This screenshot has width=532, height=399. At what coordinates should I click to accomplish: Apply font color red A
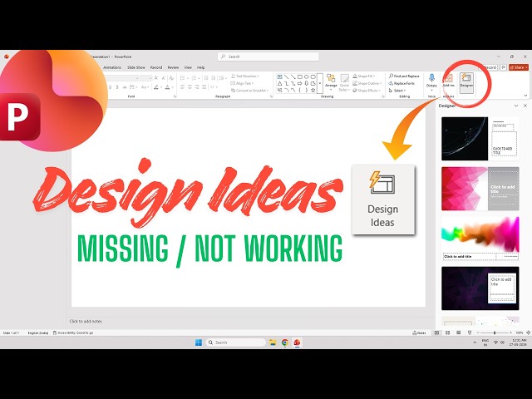tap(167, 87)
